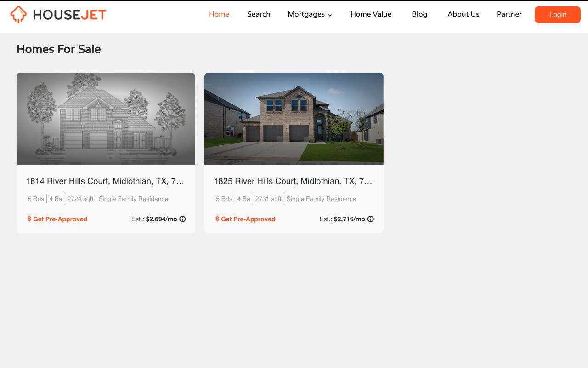The image size is (588, 368).
Task: Open the 1814 River Hills Court listing title
Action: (105, 181)
